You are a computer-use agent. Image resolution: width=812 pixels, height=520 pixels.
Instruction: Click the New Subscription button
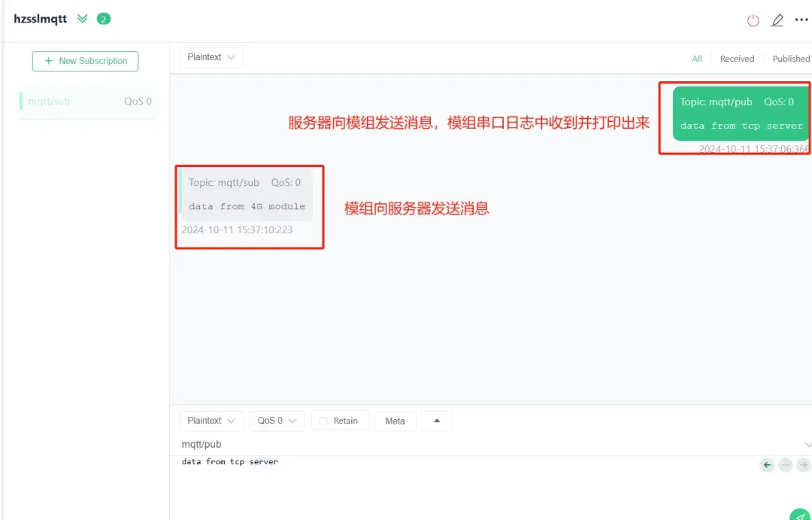click(86, 61)
